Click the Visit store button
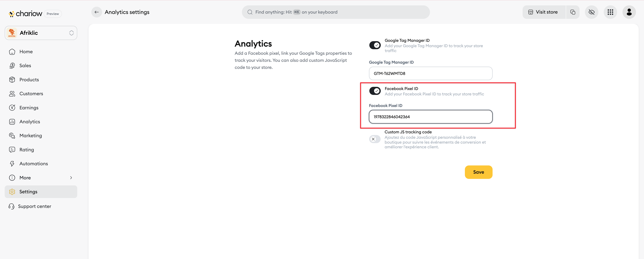 [x=543, y=12]
